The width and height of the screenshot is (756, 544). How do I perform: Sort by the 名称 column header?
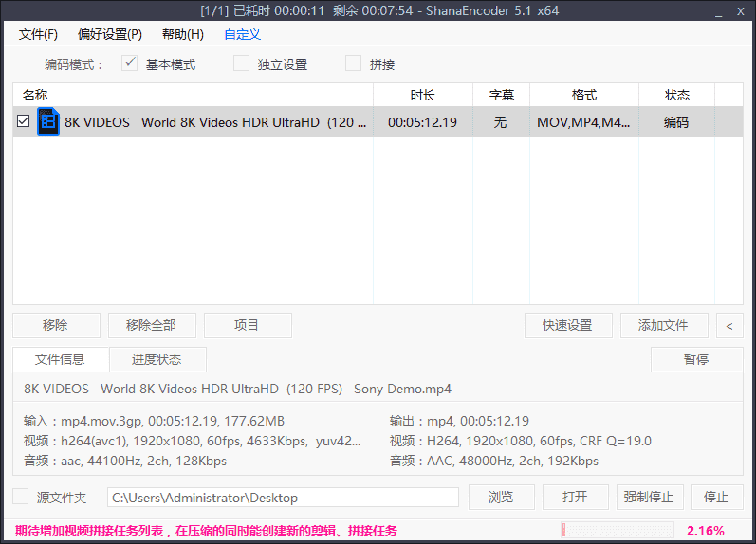coord(193,95)
